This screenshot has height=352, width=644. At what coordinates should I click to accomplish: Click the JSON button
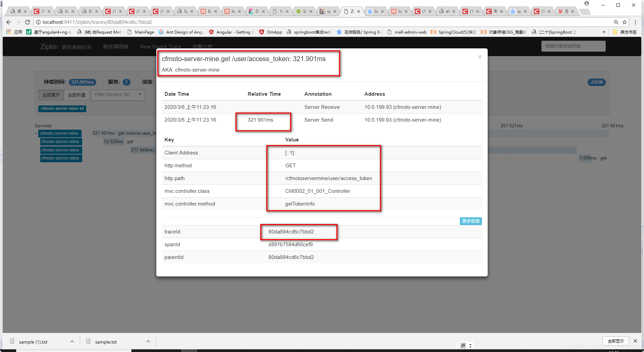pyautogui.click(x=596, y=82)
